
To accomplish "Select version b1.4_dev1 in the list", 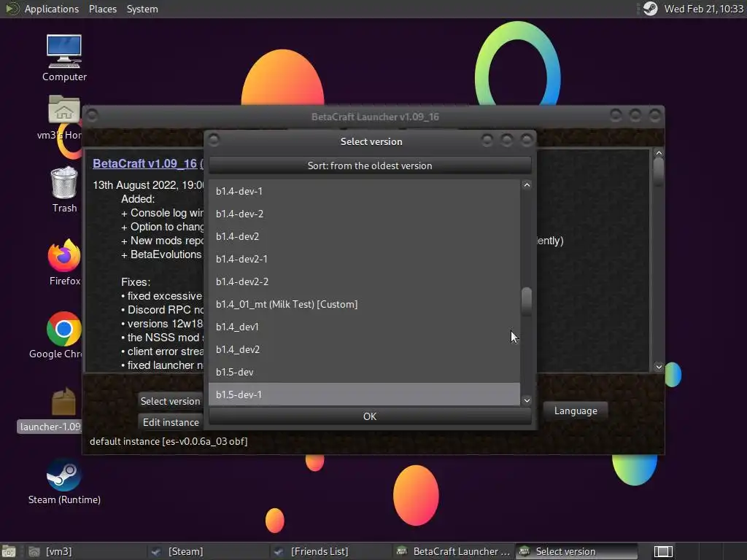I will (x=364, y=327).
